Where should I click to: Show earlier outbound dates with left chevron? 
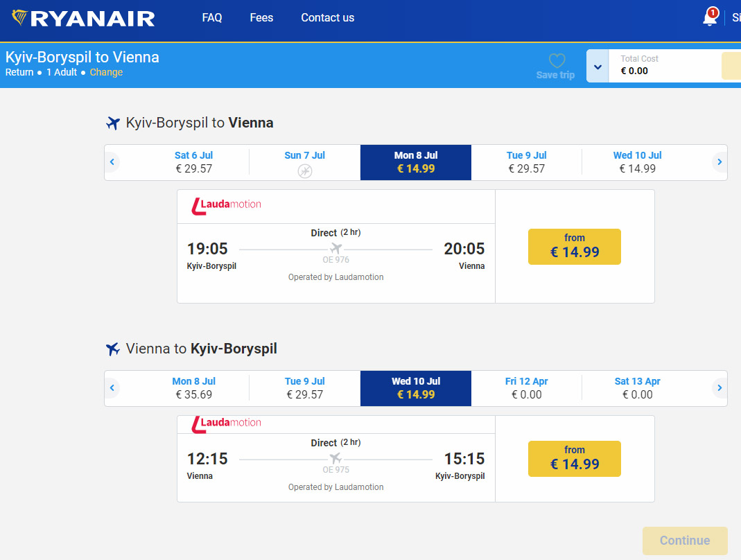coord(112,162)
